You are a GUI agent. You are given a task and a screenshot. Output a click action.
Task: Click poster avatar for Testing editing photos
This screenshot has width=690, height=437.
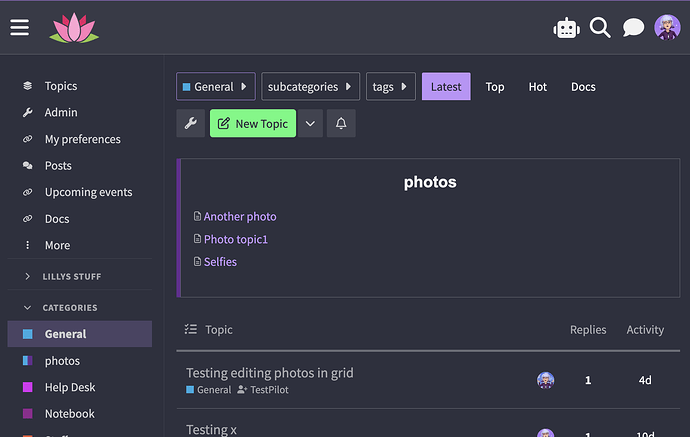tap(546, 380)
